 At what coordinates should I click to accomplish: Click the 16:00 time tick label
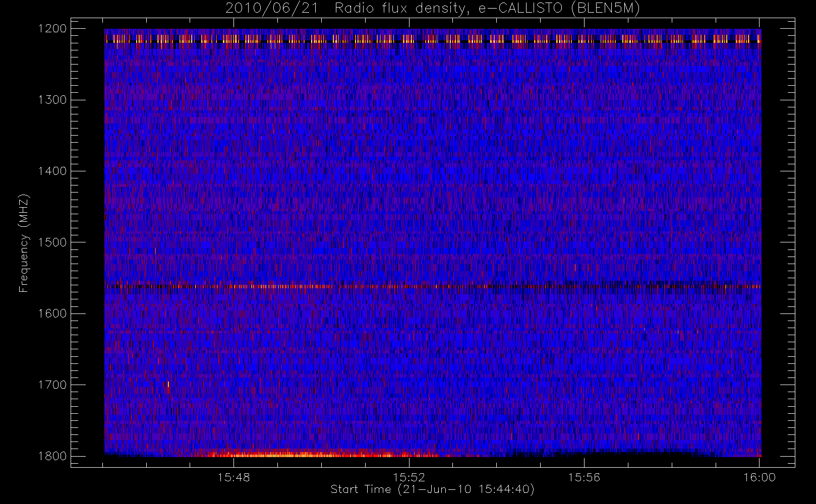click(760, 477)
